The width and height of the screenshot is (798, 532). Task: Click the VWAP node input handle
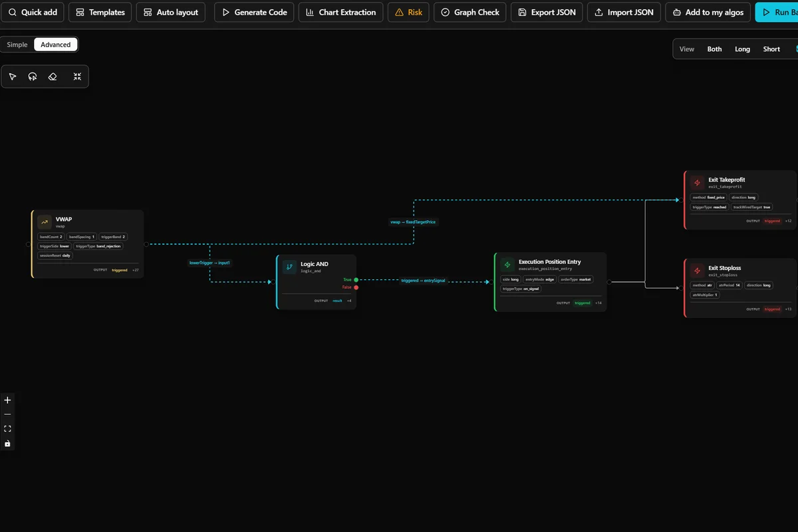(x=28, y=244)
